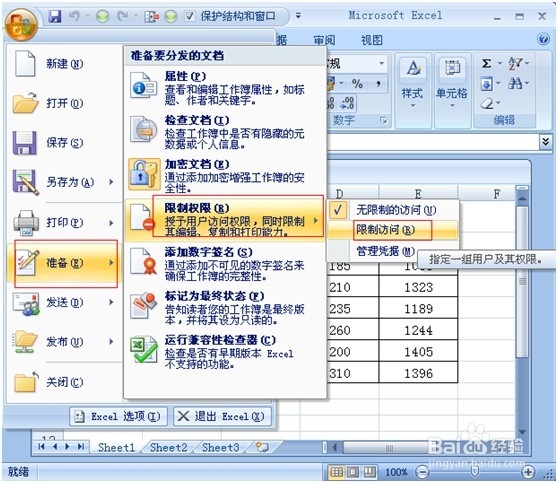This screenshot has height=483, width=558.
Task: Click the 标记为最终状态 stamp icon
Action: tap(143, 306)
